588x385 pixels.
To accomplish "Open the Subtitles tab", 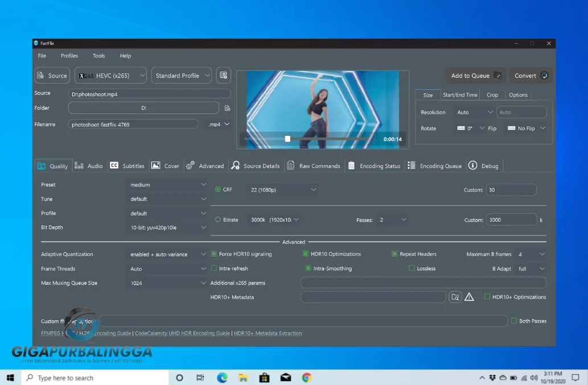I will click(x=128, y=166).
